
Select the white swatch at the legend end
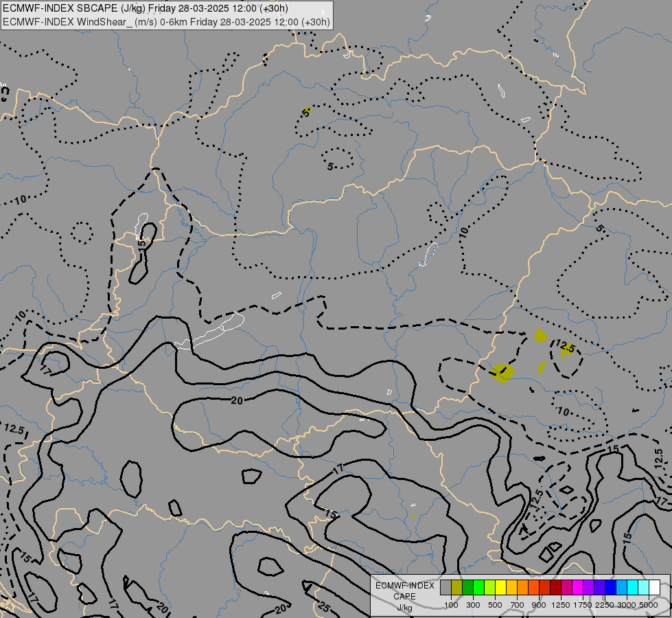(x=654, y=588)
